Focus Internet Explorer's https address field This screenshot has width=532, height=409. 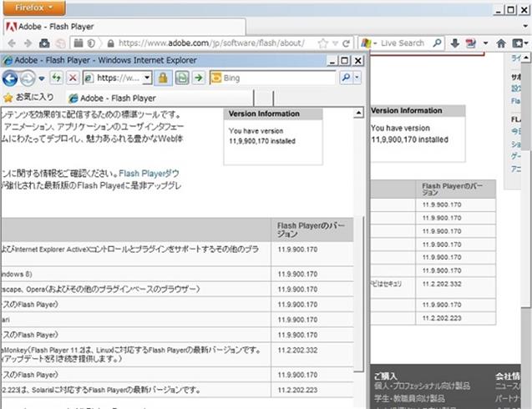coord(118,78)
